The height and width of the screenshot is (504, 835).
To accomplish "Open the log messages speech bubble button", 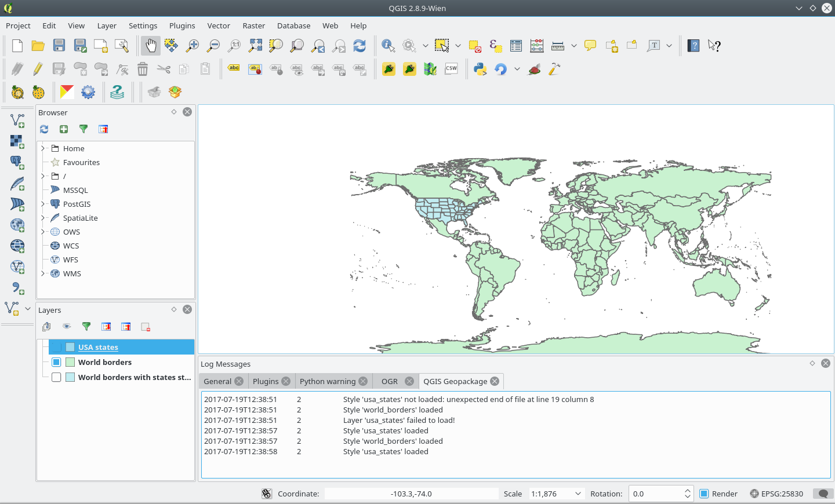I will (x=823, y=494).
